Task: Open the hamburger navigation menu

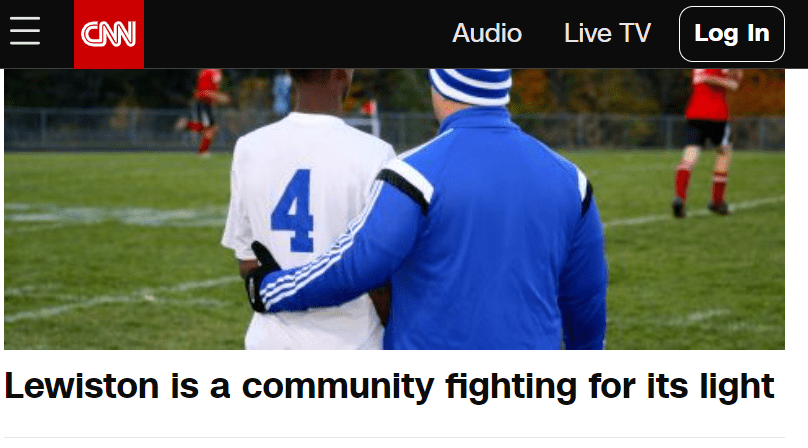Action: pyautogui.click(x=25, y=31)
